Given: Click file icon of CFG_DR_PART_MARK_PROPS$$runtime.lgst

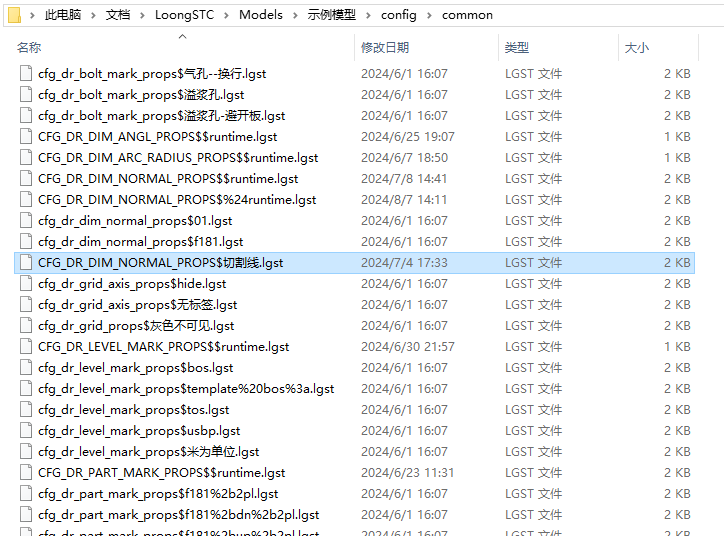Looking at the screenshot, I should click(x=26, y=473).
